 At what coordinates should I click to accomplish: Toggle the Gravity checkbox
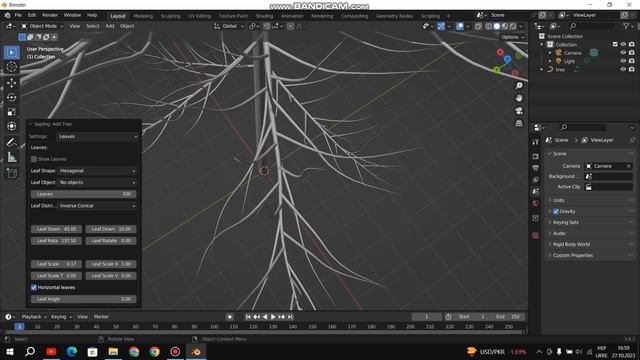(556, 211)
